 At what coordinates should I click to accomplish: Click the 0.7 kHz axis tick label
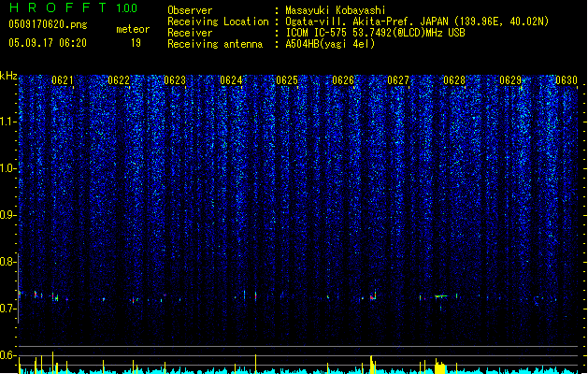pyautogui.click(x=7, y=309)
